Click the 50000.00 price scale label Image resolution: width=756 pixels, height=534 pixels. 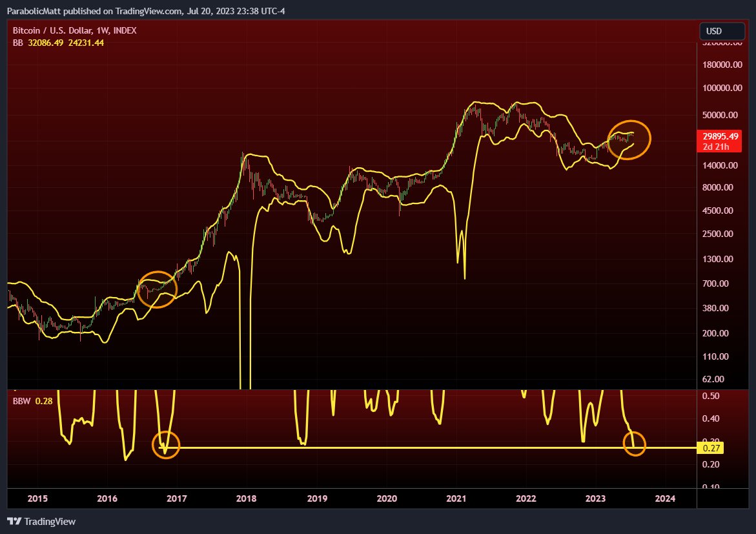[720, 115]
